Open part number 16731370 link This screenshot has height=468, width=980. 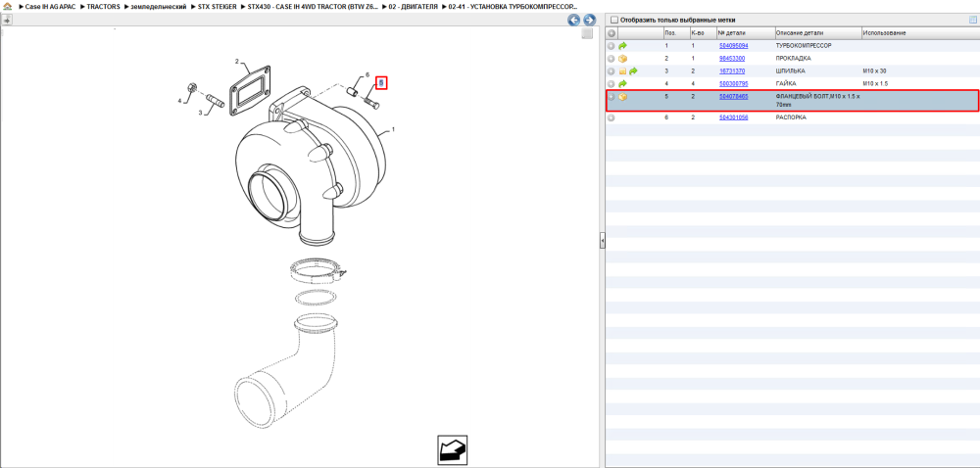tap(732, 71)
